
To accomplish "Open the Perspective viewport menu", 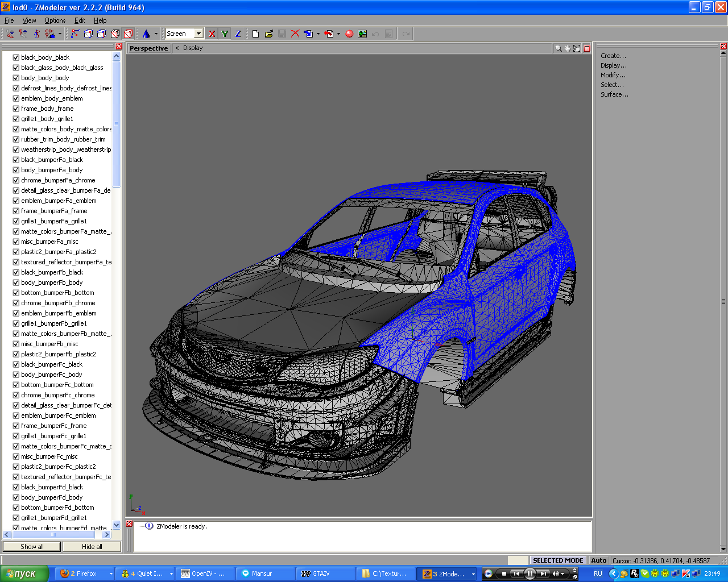I will pos(148,48).
